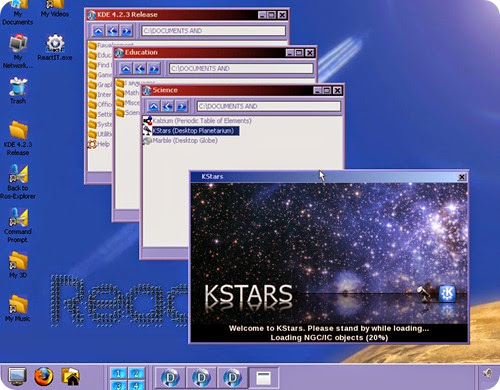The height and width of the screenshot is (390, 500).
Task: Activate the white window taskbar button
Action: tap(263, 378)
